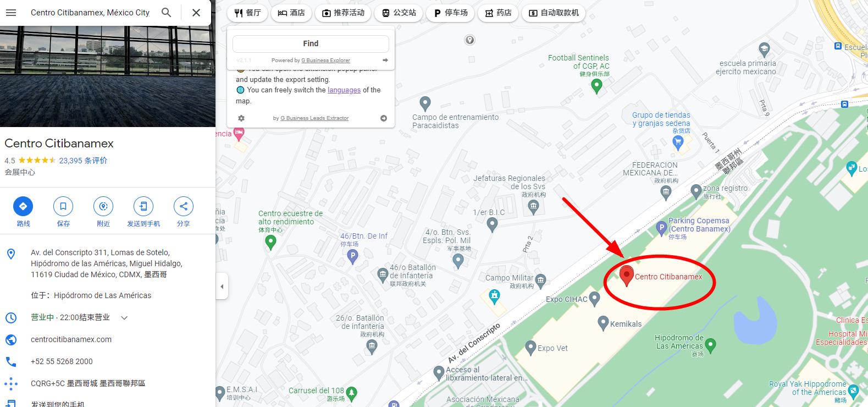Click the Find button
The width and height of the screenshot is (868, 407).
pos(311,43)
